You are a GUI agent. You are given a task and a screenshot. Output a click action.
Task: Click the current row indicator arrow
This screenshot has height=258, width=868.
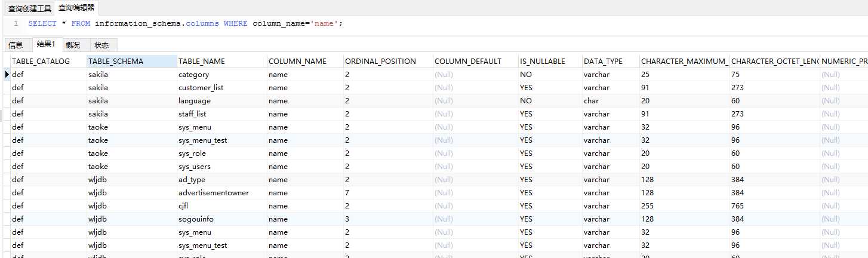pos(7,75)
